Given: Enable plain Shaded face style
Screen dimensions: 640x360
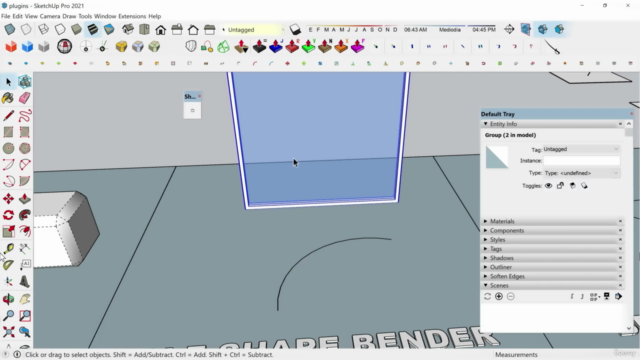Looking at the screenshot, I should 76,29.
